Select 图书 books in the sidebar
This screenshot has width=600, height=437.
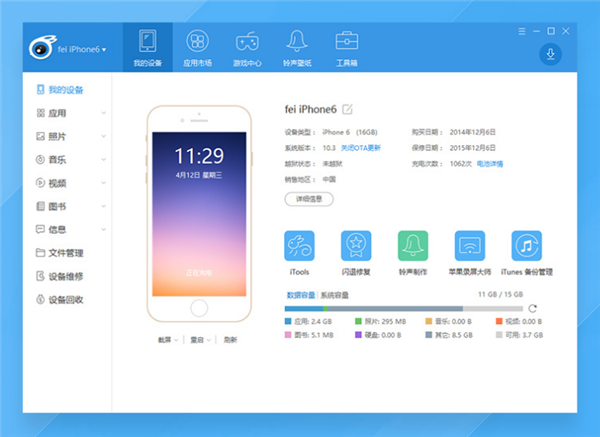pos(52,207)
